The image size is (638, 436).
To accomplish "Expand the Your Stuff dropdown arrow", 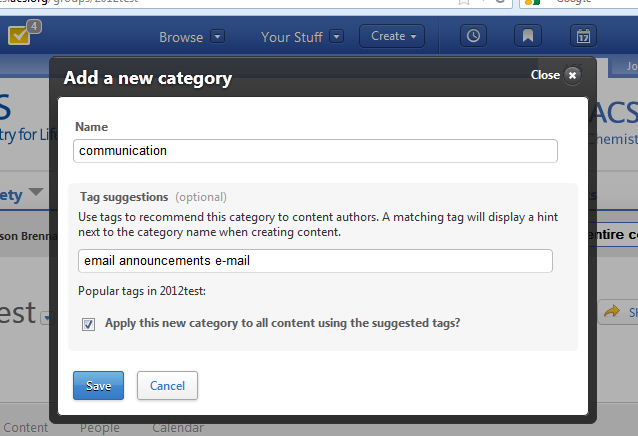I will [x=337, y=37].
